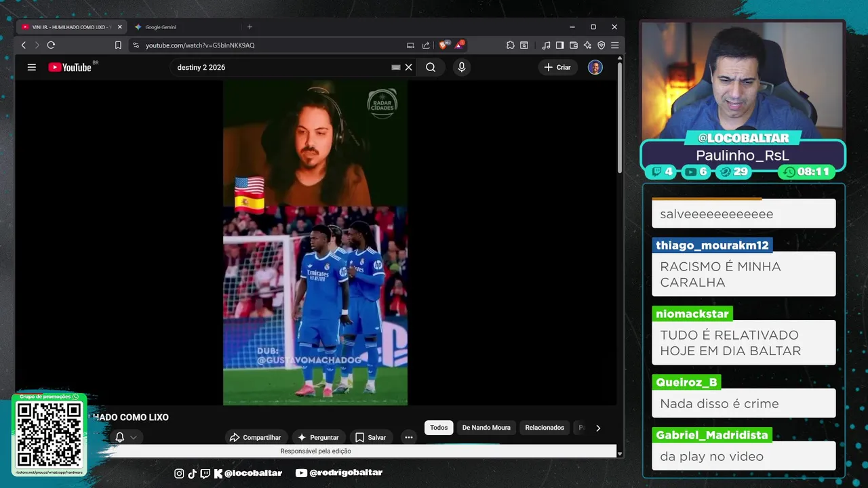
Task: Open the Brave VPN shield icon
Action: (x=601, y=45)
